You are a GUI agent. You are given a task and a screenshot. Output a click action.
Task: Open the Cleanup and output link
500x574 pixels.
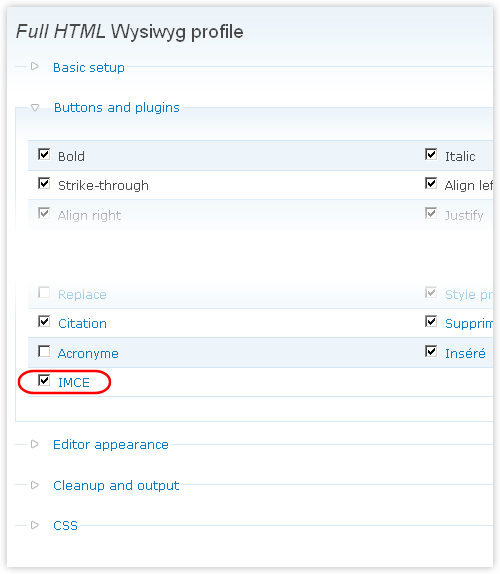(116, 486)
